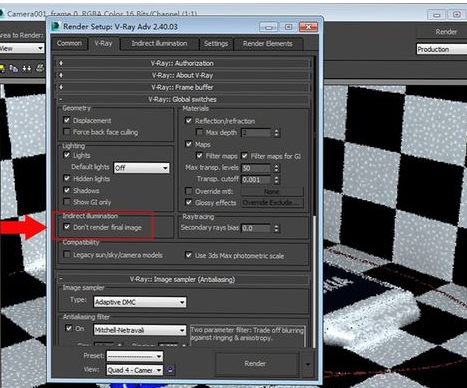
Task: Expand the V-Ray Authorization rollout
Action: click(183, 63)
